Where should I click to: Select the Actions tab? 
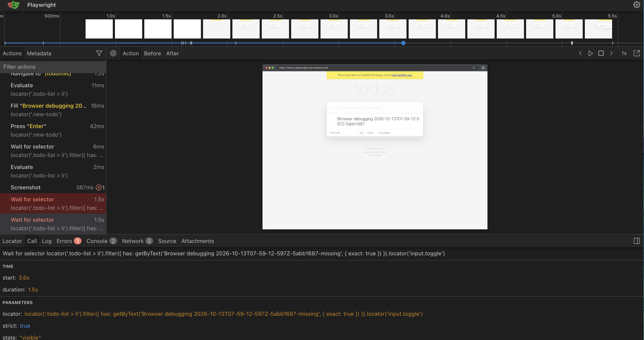(x=12, y=53)
